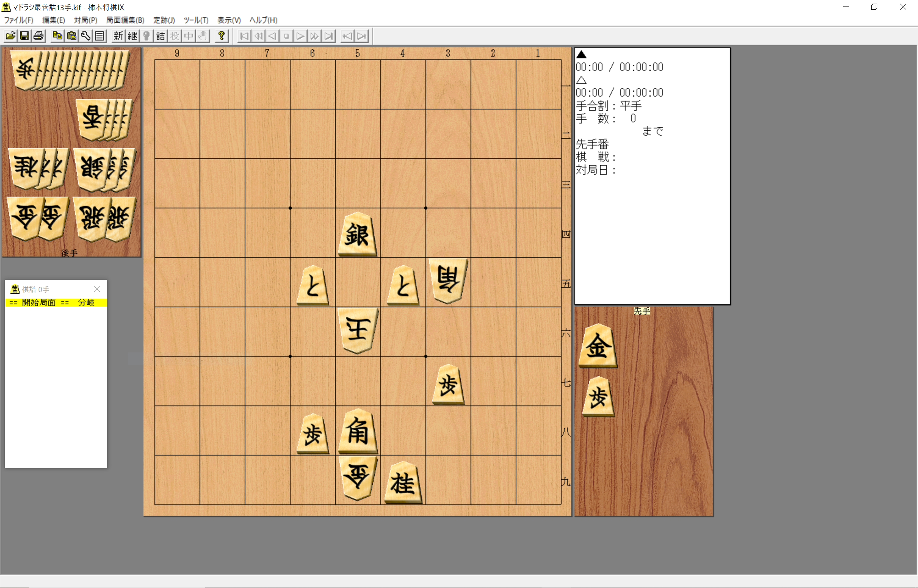Select the gold 金 in sente's hand
The width and height of the screenshot is (918, 588).
[x=598, y=347]
